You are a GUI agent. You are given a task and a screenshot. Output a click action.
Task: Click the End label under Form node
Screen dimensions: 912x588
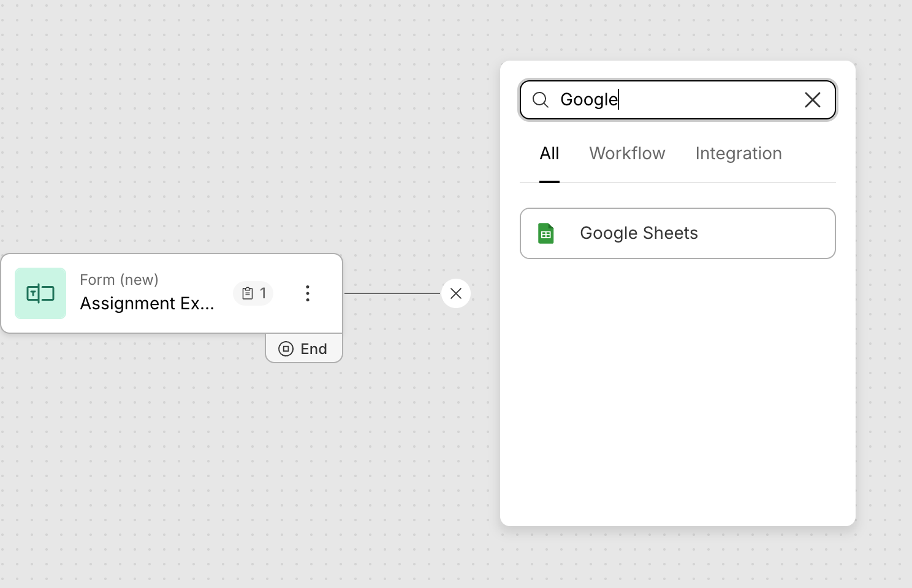click(314, 349)
